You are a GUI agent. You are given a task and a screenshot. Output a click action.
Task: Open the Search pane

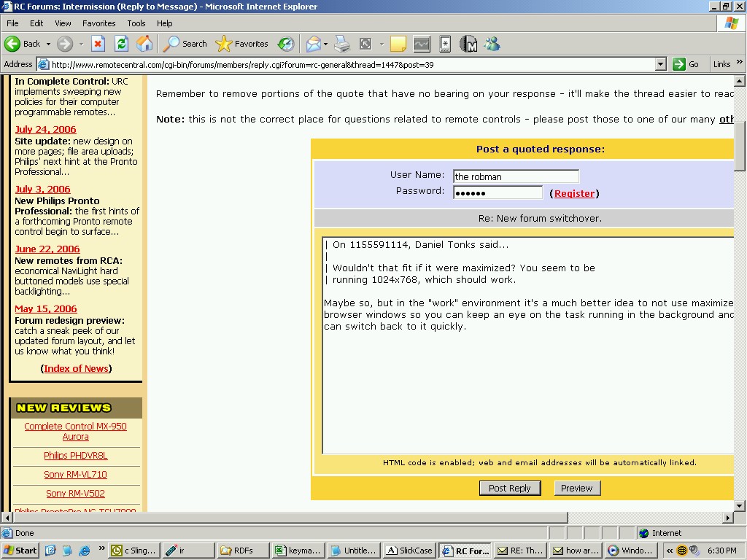[x=185, y=44]
